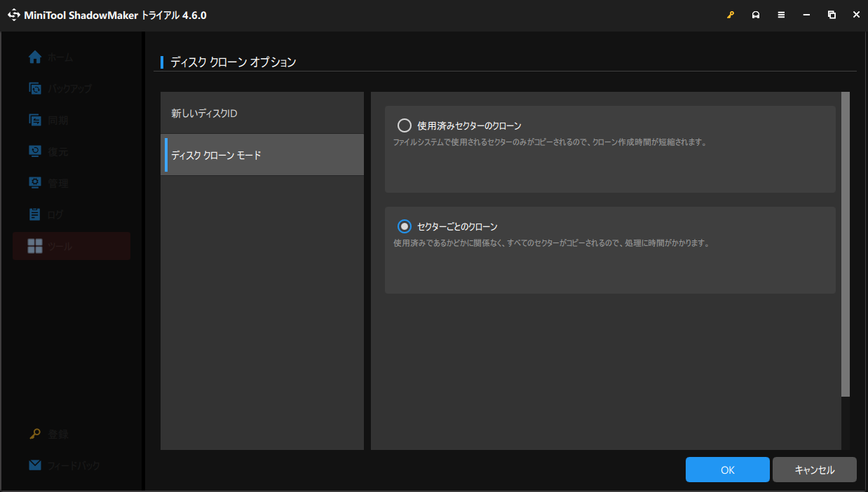Viewport: 868px width, 492px height.
Task: Click the MiniTool ShadowMaker logo icon
Action: 14,15
